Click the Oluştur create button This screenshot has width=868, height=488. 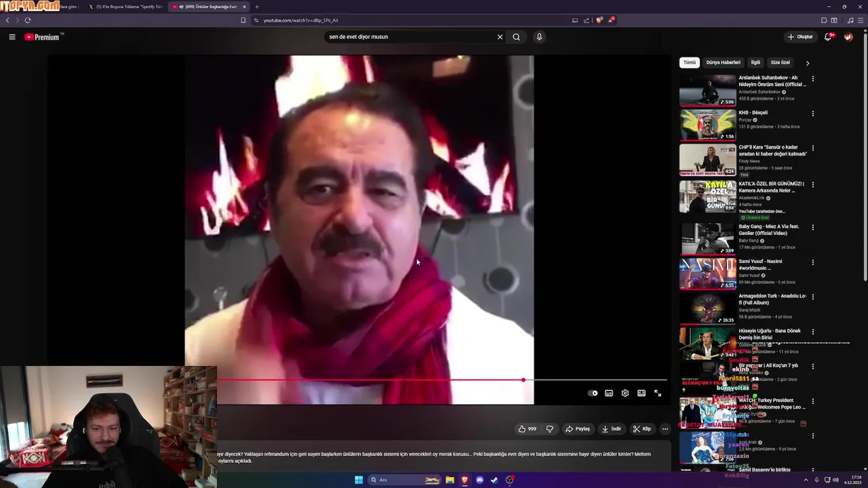(x=800, y=37)
